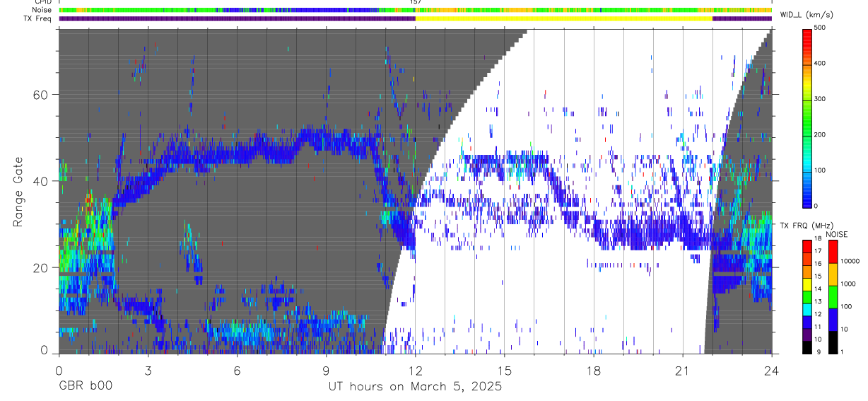Click the 'UT hours on March 5, 2025' axis title
This screenshot has height=401, width=868.
click(415, 387)
